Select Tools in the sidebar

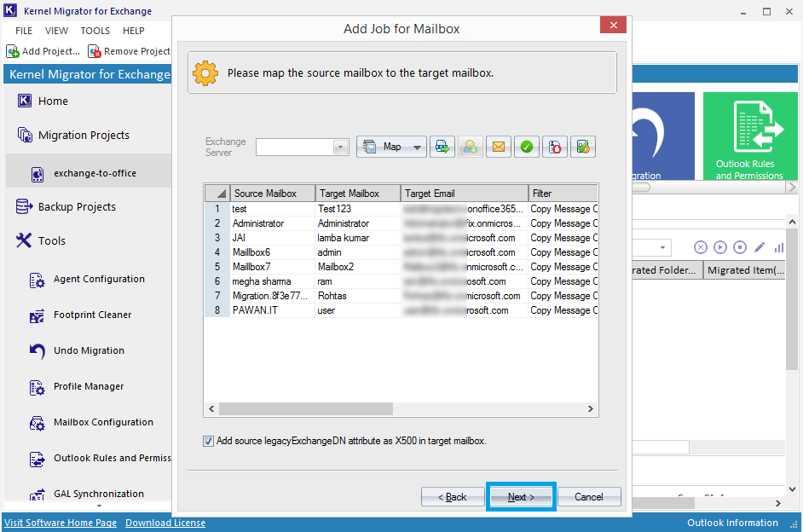coord(41,240)
